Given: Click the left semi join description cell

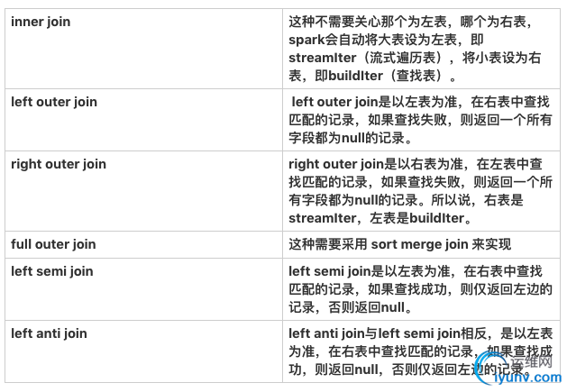Looking at the screenshot, I should [421, 289].
